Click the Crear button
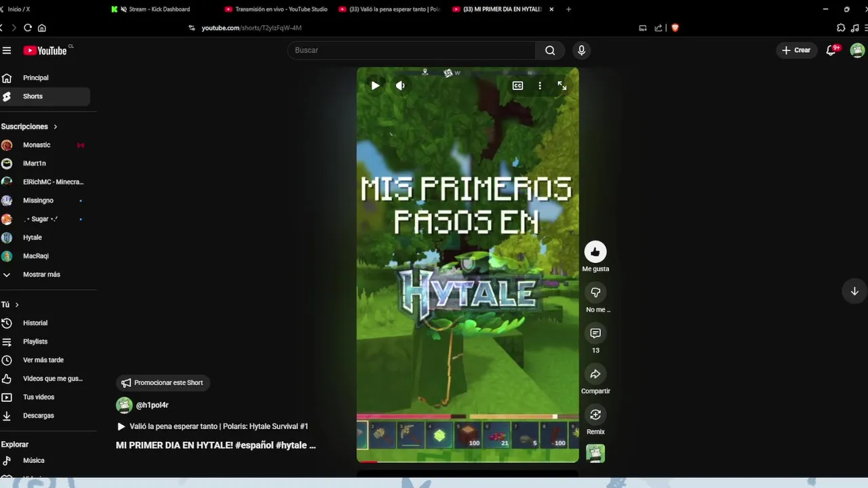The width and height of the screenshot is (868, 488). click(x=796, y=50)
